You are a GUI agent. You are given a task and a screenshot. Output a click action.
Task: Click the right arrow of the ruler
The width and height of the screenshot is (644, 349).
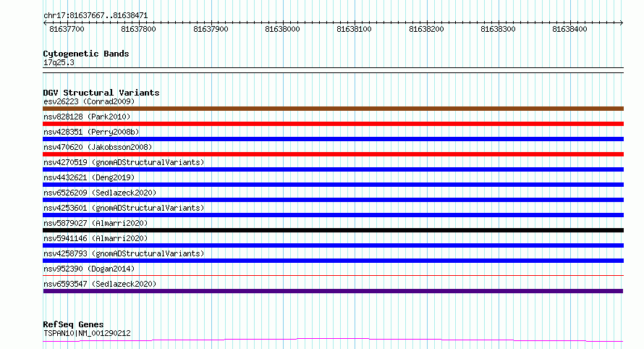[622, 23]
